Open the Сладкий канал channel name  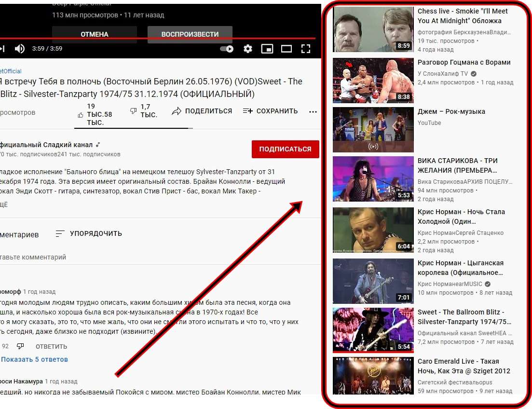click(x=46, y=145)
